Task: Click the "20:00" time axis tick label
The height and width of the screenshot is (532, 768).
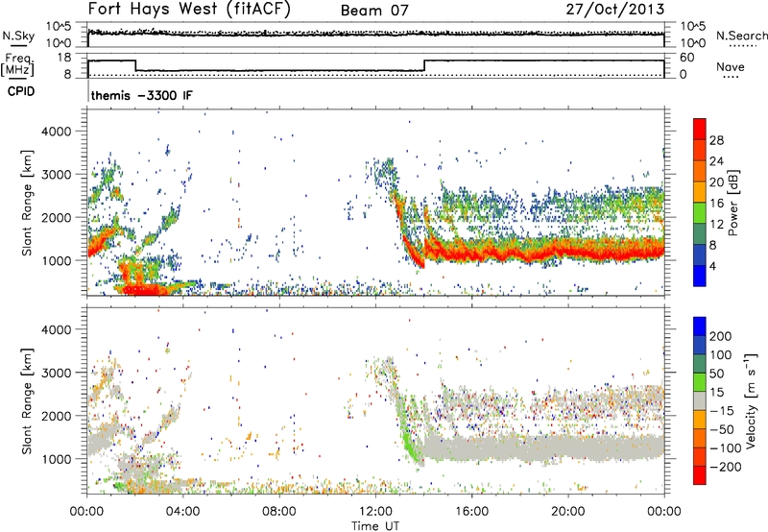Action: click(x=568, y=512)
